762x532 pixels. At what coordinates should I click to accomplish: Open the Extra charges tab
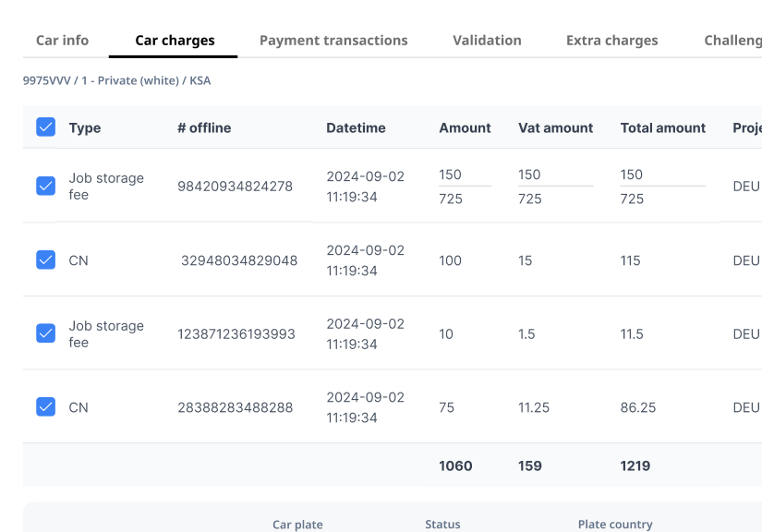[611, 41]
